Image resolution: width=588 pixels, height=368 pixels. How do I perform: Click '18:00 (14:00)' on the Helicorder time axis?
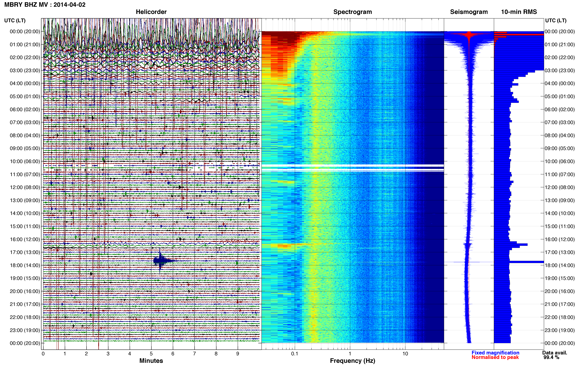coord(25,265)
